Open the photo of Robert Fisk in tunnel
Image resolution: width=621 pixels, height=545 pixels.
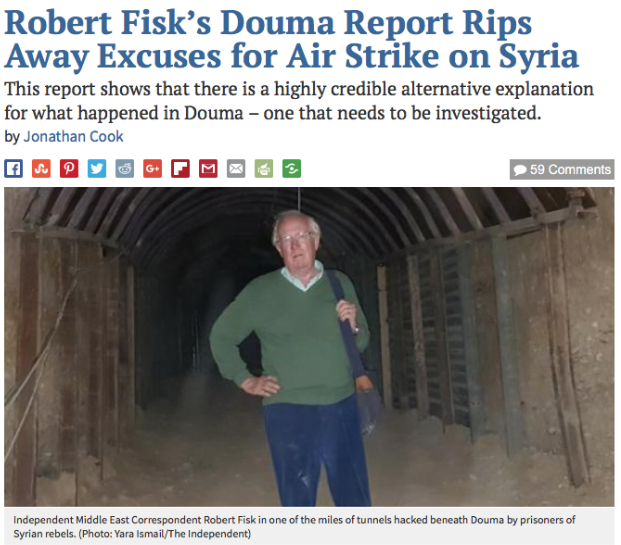tap(309, 347)
